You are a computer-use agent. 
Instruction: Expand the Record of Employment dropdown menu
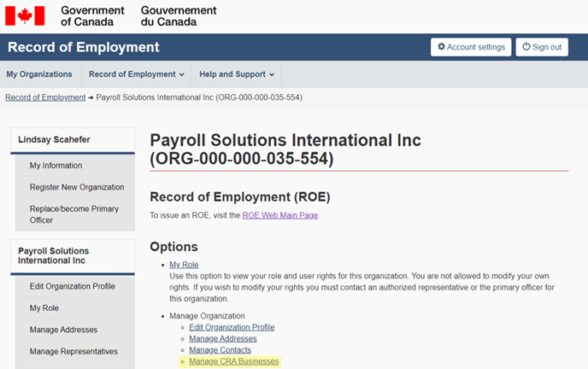point(136,74)
